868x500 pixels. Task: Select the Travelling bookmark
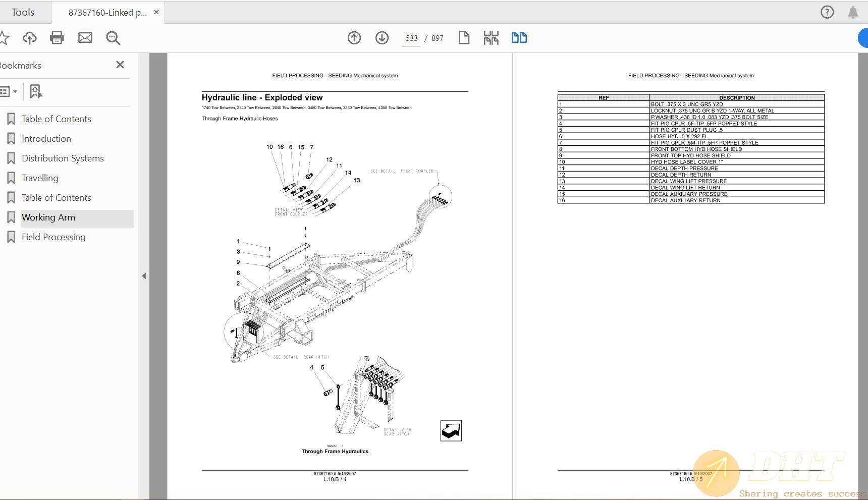tap(40, 178)
